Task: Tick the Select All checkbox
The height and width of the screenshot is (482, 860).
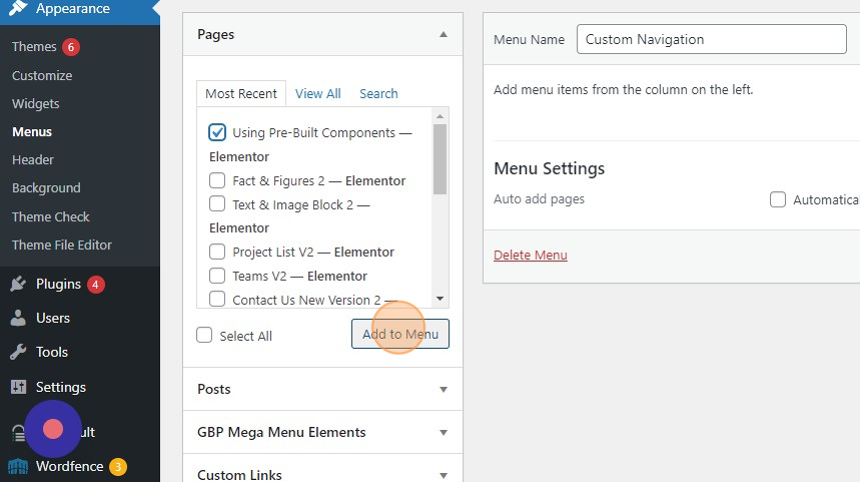Action: point(204,335)
